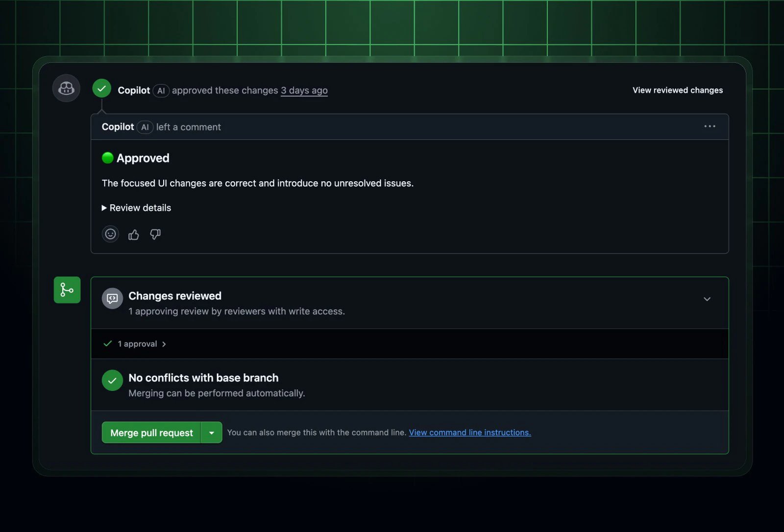This screenshot has width=784, height=532.
Task: Click the AI badge in comment header
Action: 145,127
